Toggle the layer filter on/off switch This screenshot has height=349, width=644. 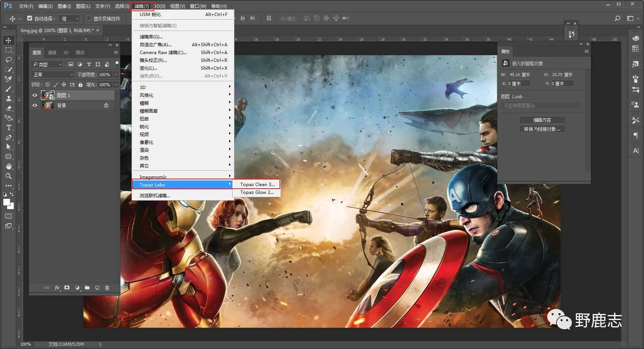pos(117,64)
